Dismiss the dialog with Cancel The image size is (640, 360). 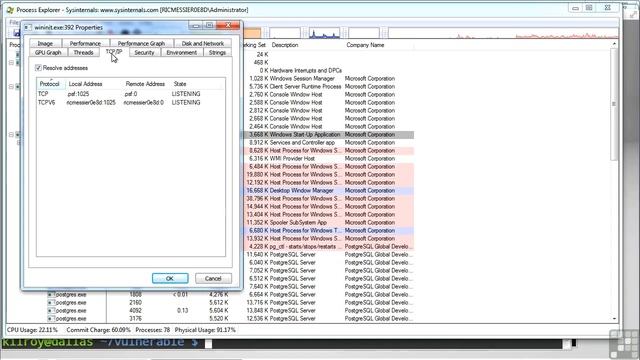(x=213, y=278)
